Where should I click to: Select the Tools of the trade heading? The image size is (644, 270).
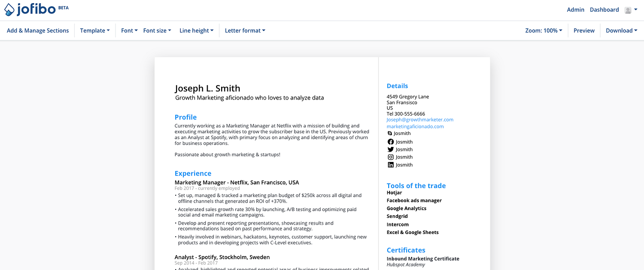416,185
